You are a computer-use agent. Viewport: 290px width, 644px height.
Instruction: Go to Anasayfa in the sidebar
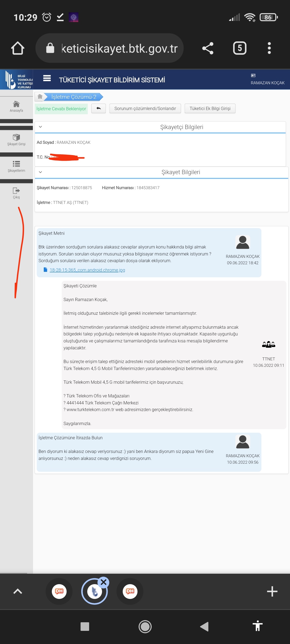pyautogui.click(x=16, y=106)
